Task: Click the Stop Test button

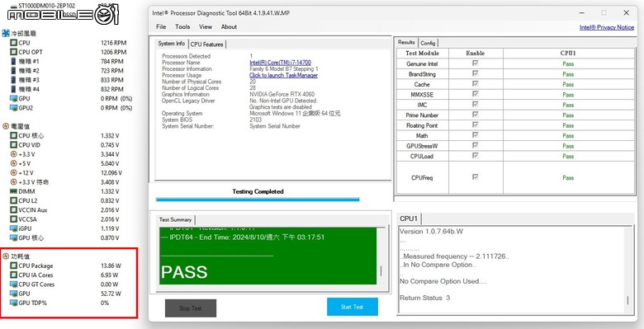Action: click(191, 308)
